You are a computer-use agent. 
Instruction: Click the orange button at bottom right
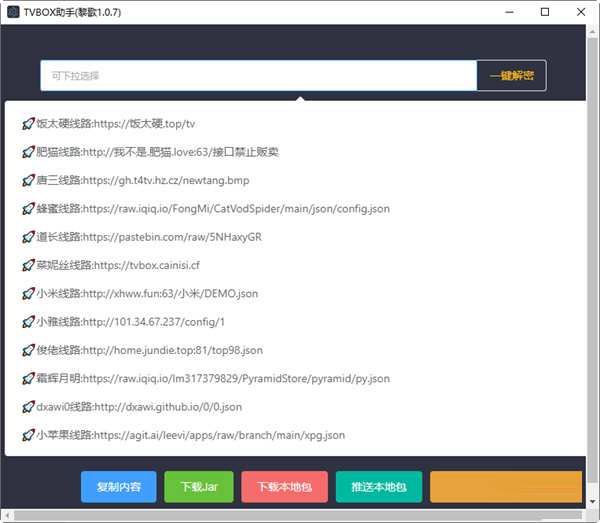pyautogui.click(x=506, y=487)
